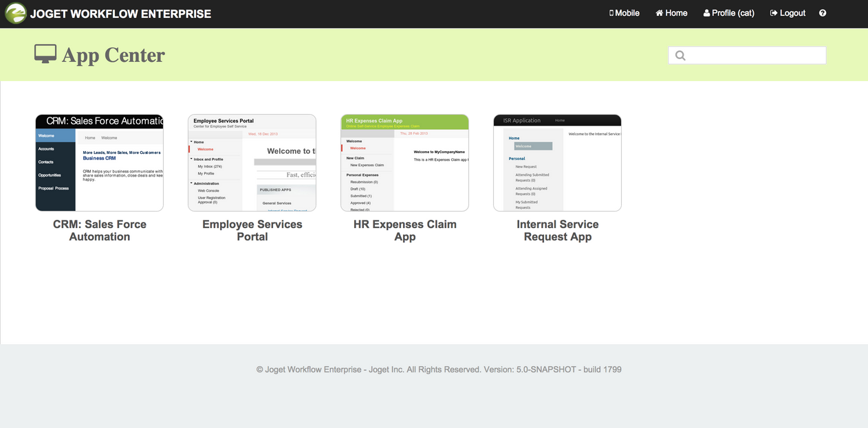The height and width of the screenshot is (428, 868).
Task: Open CRM: Sales Force Automation thumbnail
Action: [x=100, y=163]
